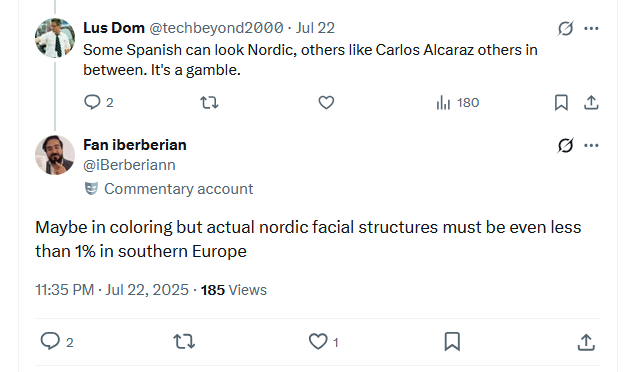Viewport: 624px width, 372px height.
Task: Share Lus Dom's tweet
Action: tap(591, 103)
